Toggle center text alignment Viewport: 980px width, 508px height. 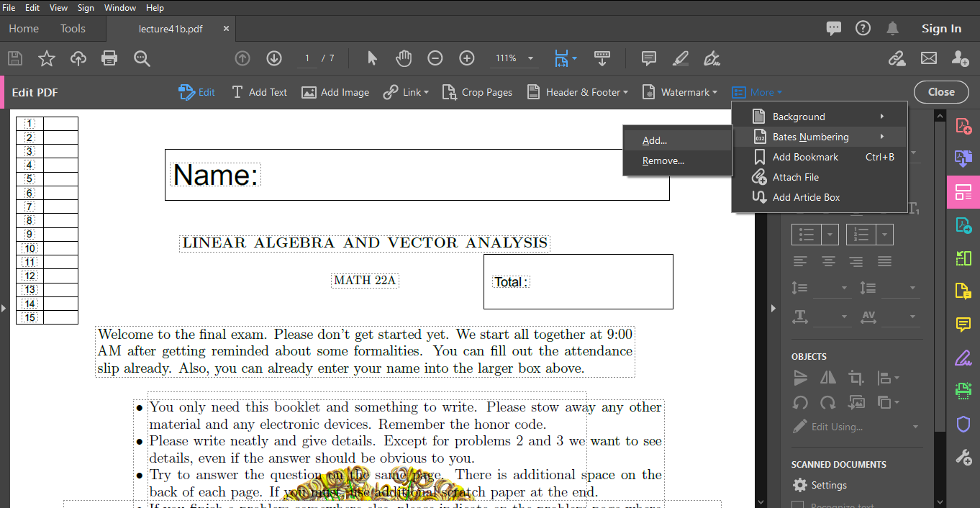[x=828, y=261]
